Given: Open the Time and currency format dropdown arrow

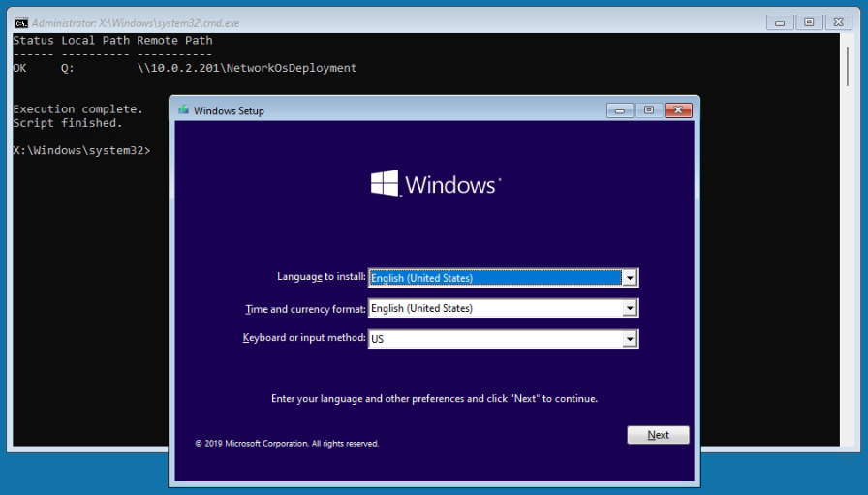Looking at the screenshot, I should click(630, 308).
